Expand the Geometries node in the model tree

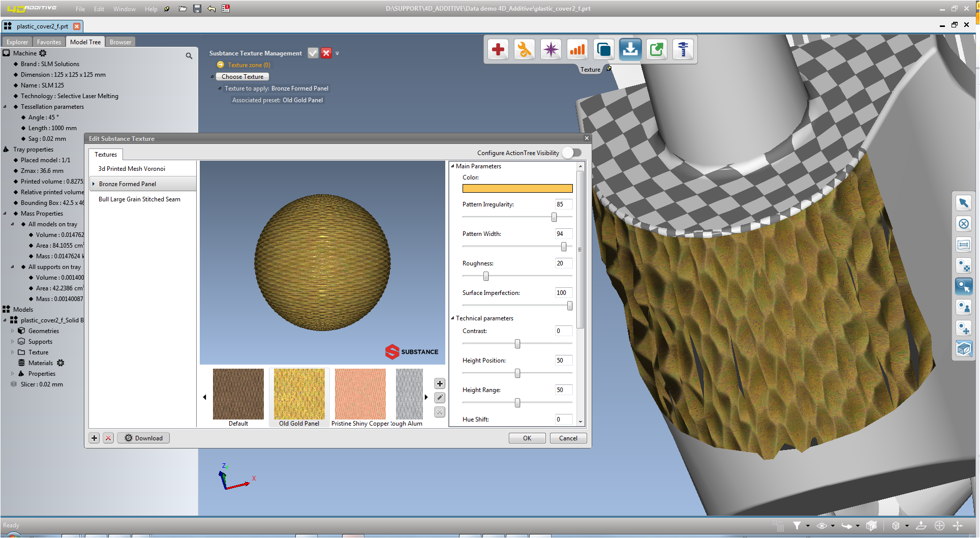tap(12, 331)
